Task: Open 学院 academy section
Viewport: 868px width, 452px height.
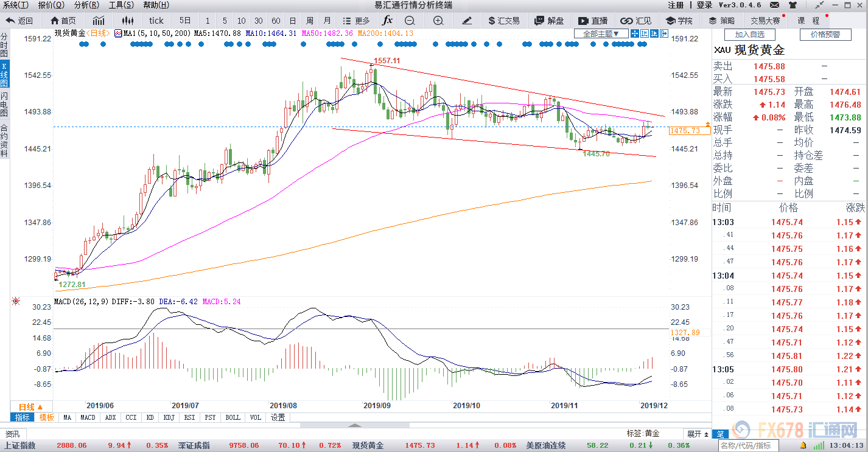Action: (x=679, y=21)
